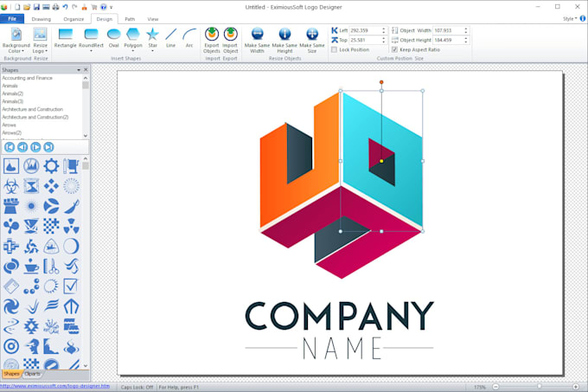Image resolution: width=588 pixels, height=392 pixels.
Task: Click the Import Object icon
Action: click(x=230, y=36)
